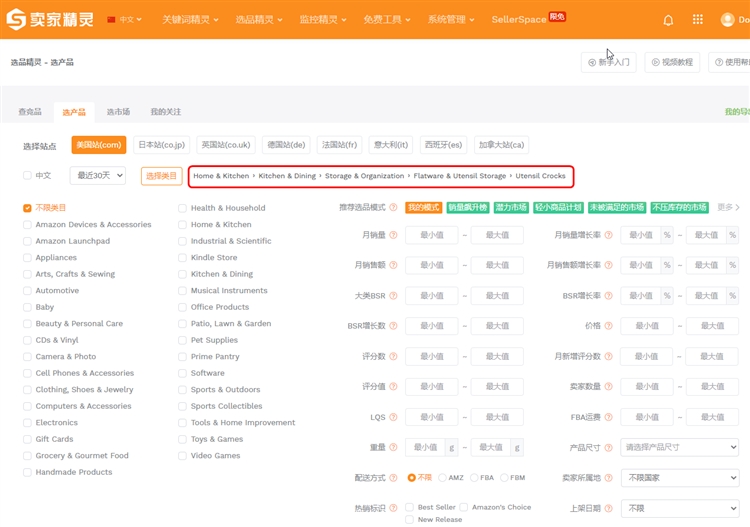
Task: Click the 视频教程 button
Action: 672,62
